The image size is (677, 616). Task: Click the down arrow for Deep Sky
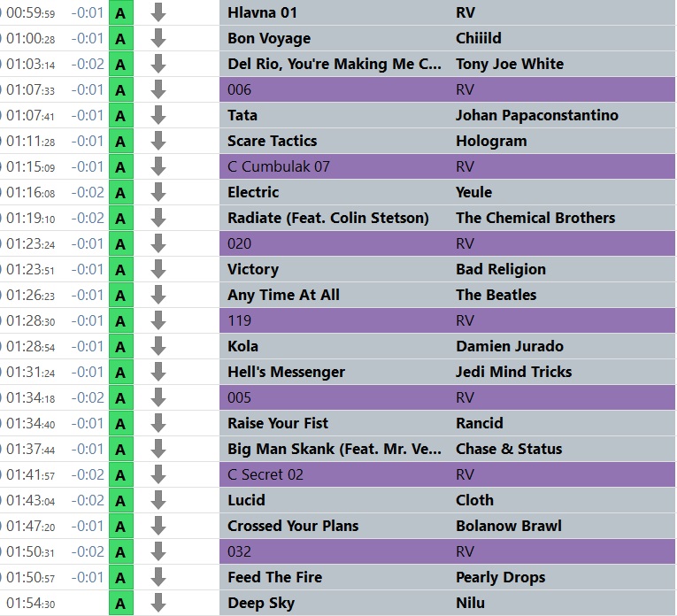158,604
